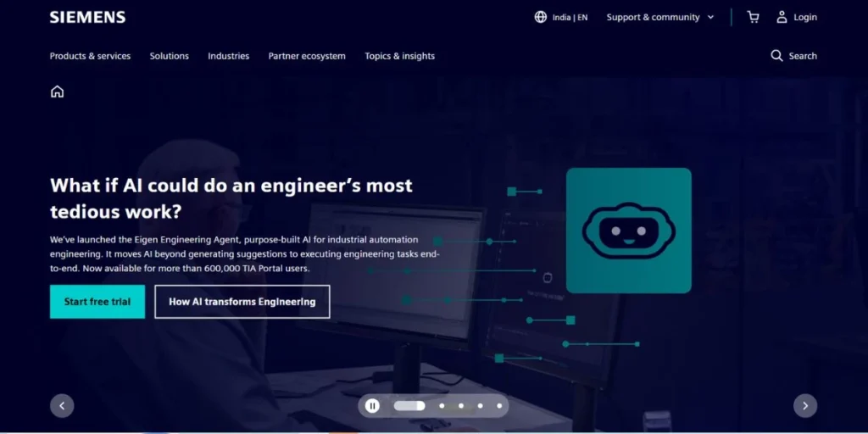Jump to third carousel slide dot
The height and width of the screenshot is (434, 868).
(x=460, y=406)
